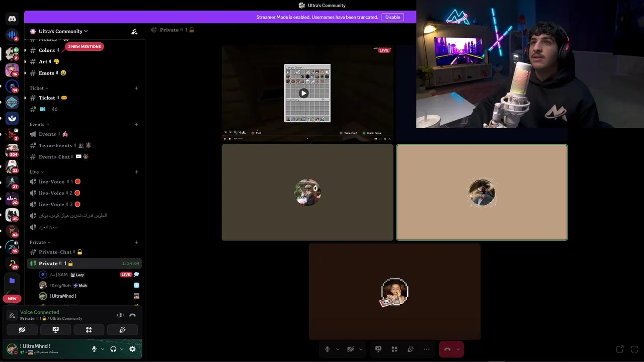Open the server icon with 29 badge
The height and width of the screenshot is (362, 644).
tap(12, 262)
